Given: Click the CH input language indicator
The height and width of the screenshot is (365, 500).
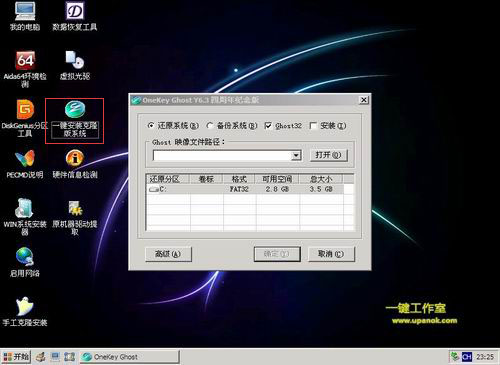Looking at the screenshot, I should (467, 357).
